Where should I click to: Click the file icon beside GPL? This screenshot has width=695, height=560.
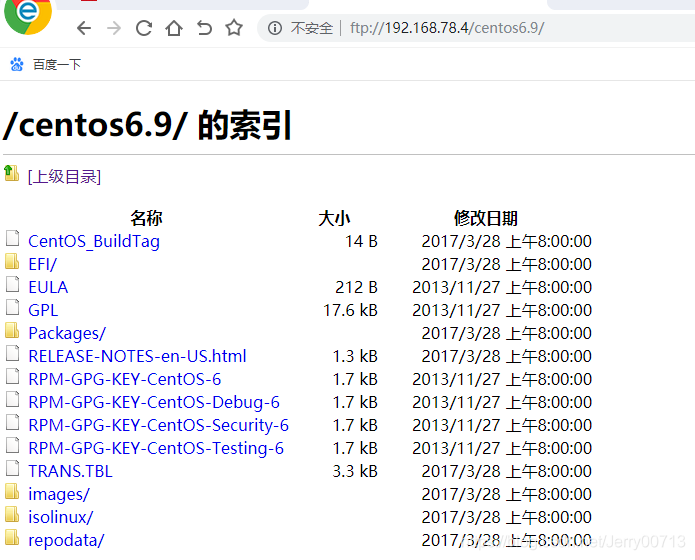click(x=12, y=307)
